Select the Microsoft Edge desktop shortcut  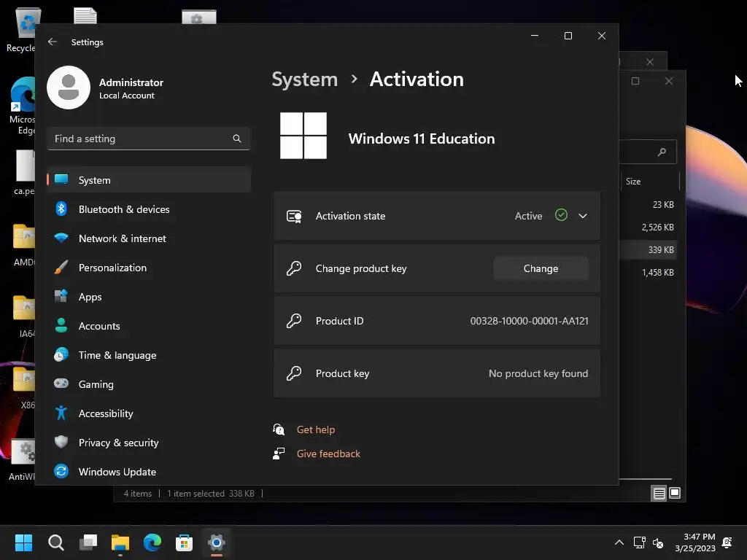pyautogui.click(x=23, y=106)
